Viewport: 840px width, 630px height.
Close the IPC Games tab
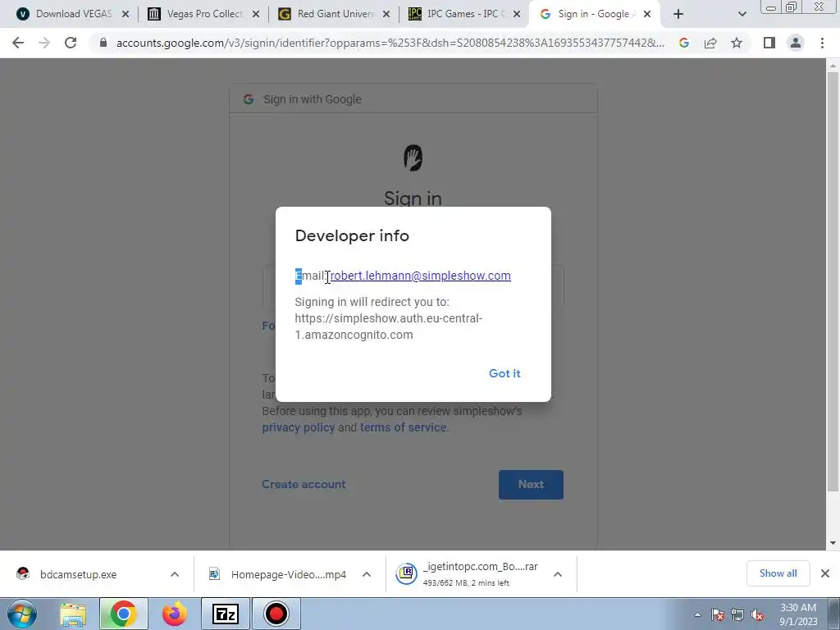pos(517,15)
